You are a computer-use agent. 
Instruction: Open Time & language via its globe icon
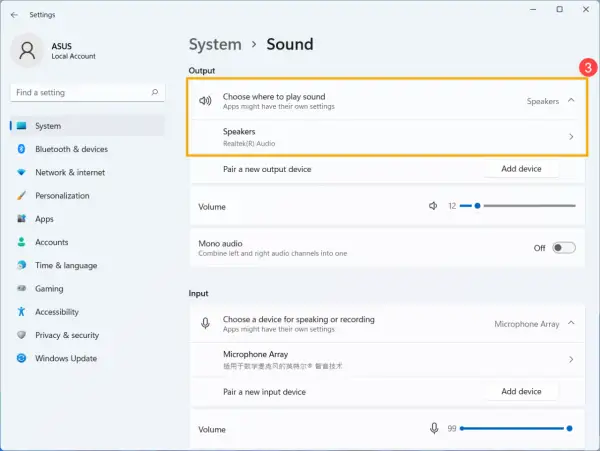(21, 265)
